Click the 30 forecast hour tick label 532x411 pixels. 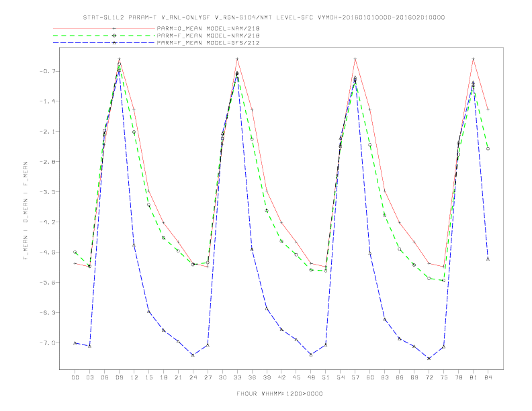click(x=222, y=377)
